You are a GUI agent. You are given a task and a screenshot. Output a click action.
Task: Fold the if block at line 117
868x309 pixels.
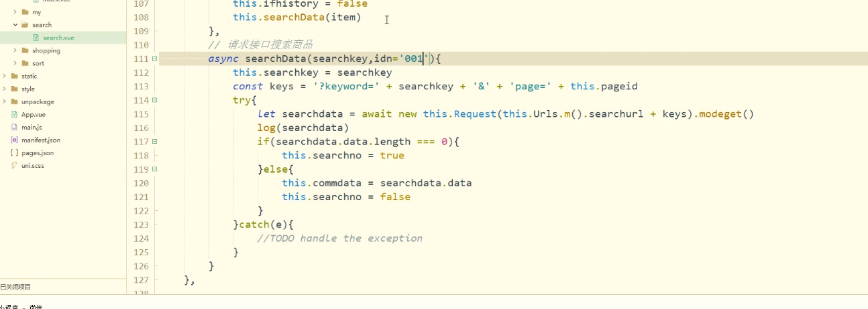tap(155, 142)
